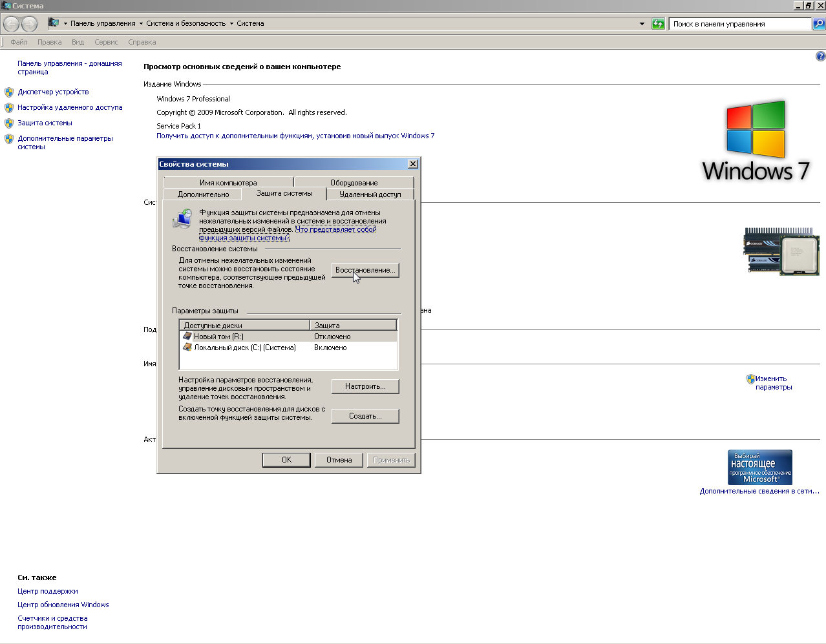Open the Защита системы sidebar link
This screenshot has height=644, width=826.
pyautogui.click(x=45, y=123)
